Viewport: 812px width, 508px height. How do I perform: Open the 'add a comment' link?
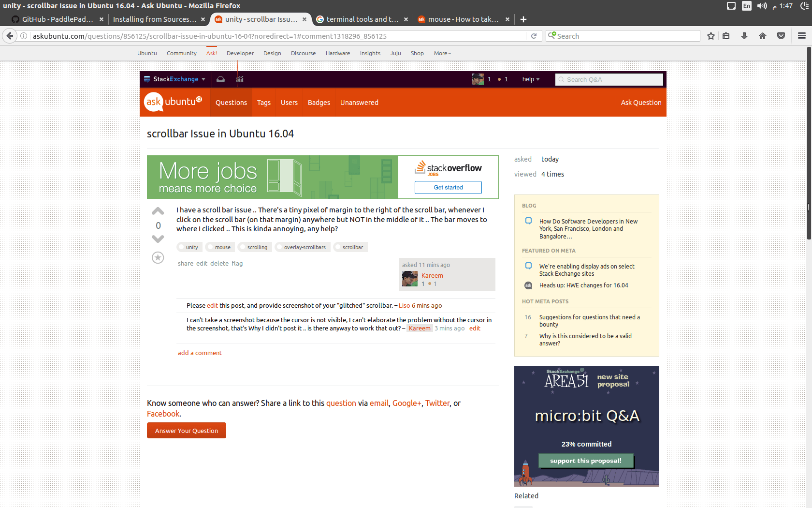click(x=200, y=353)
